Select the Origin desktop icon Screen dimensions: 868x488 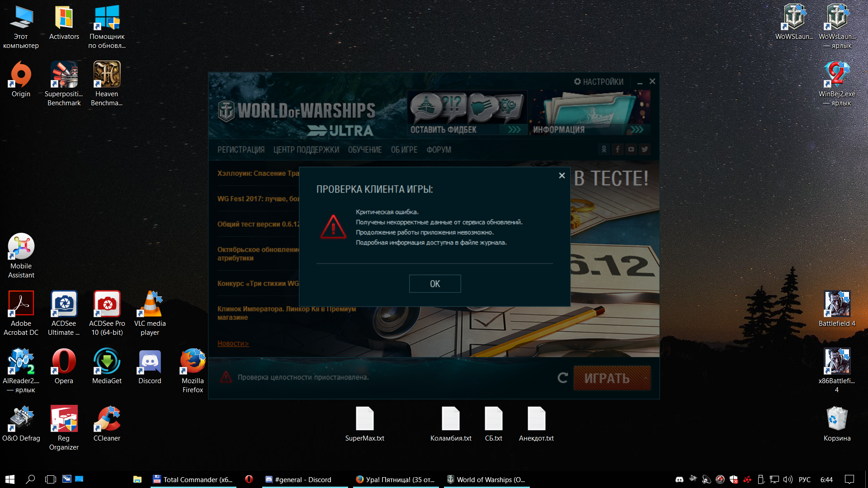[21, 80]
